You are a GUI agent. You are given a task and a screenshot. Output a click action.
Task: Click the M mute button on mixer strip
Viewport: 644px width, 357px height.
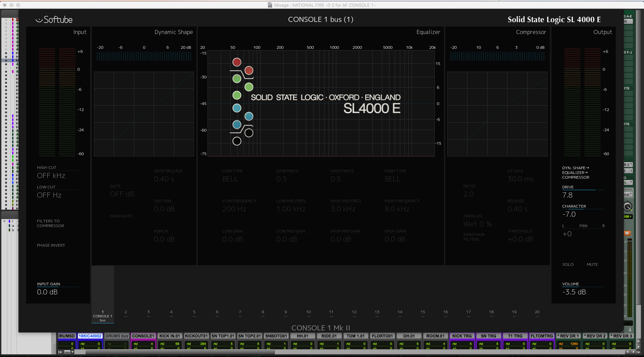click(x=627, y=233)
